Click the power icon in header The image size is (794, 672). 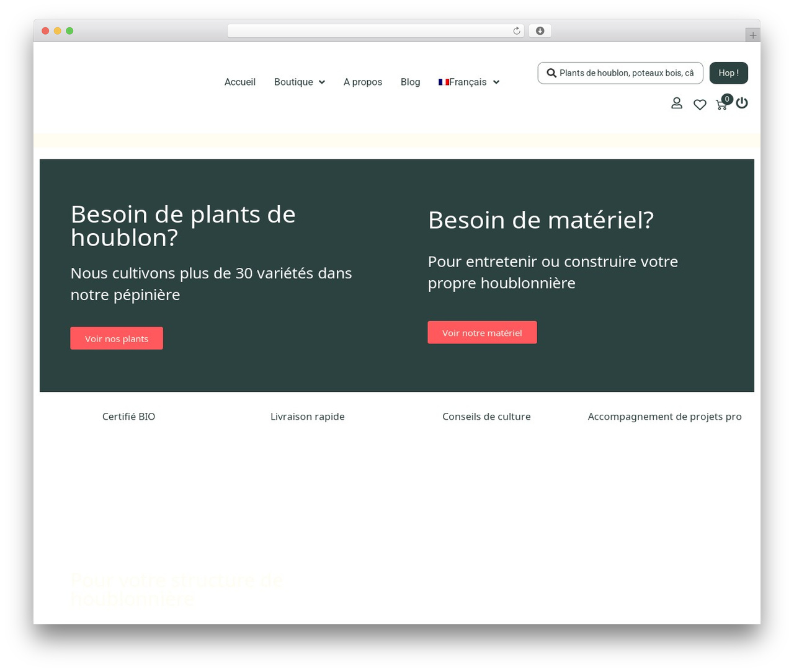[742, 103]
